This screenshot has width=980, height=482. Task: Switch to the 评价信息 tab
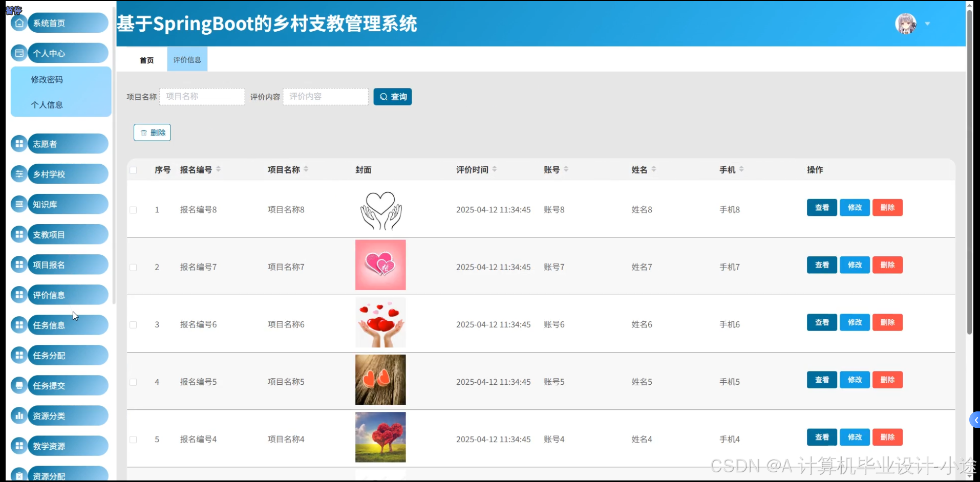(x=187, y=59)
